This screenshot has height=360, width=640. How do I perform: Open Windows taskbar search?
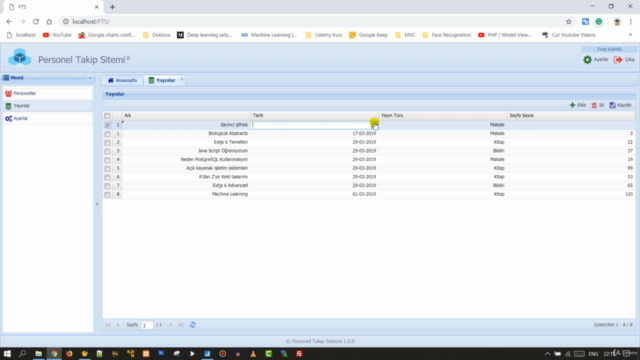[x=22, y=353]
